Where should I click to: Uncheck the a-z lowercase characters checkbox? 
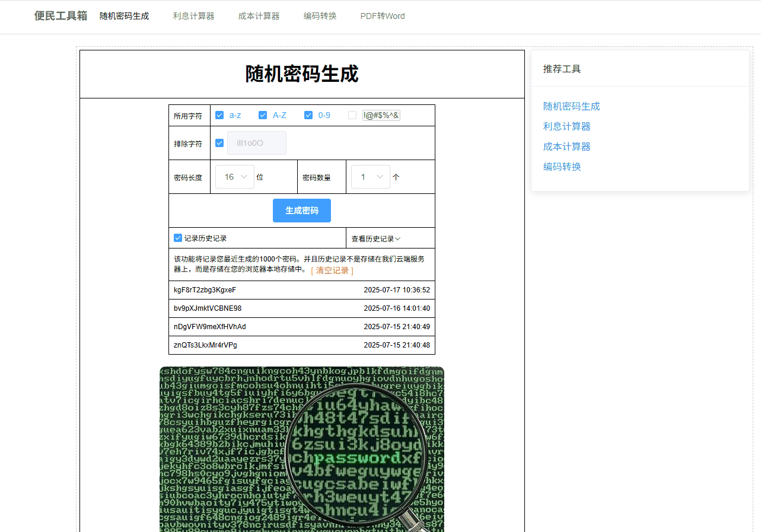pos(219,115)
